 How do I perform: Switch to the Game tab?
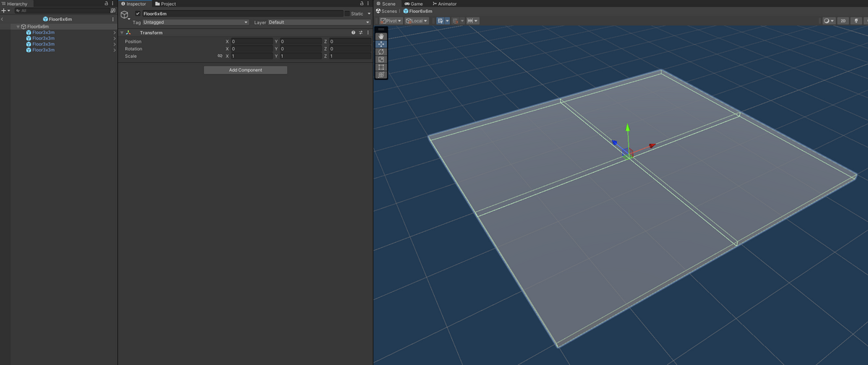click(414, 4)
